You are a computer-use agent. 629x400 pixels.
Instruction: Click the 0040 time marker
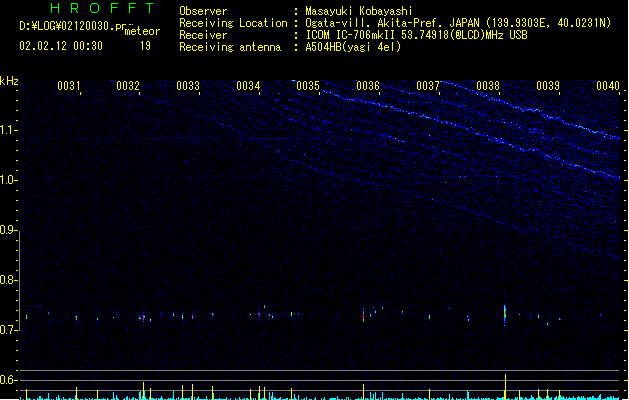608,86
